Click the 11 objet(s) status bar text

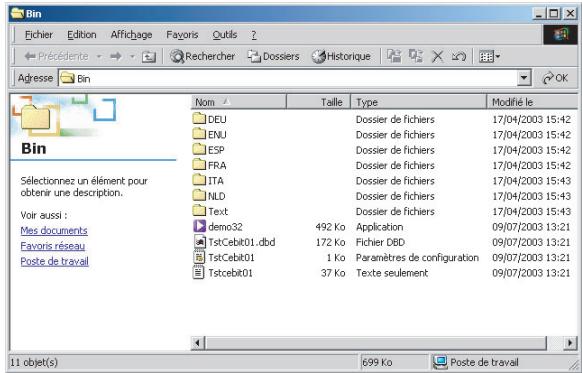coord(34,362)
